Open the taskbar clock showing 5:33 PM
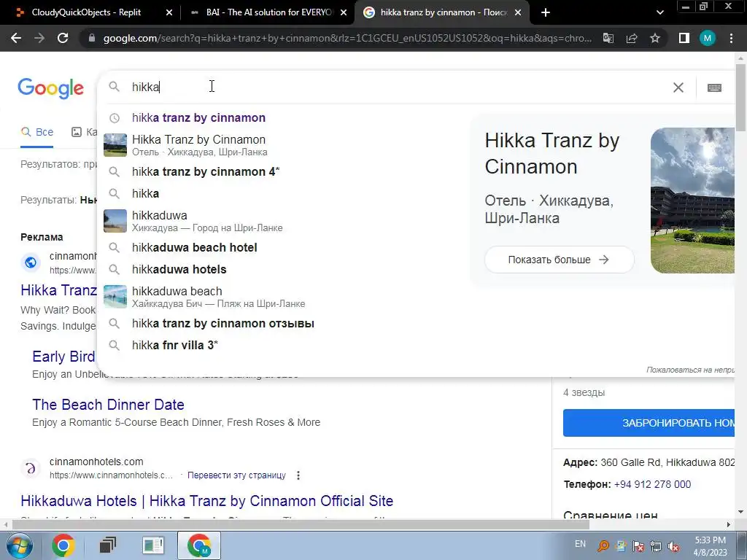Viewport: 747px width, 560px height. pyautogui.click(x=710, y=545)
